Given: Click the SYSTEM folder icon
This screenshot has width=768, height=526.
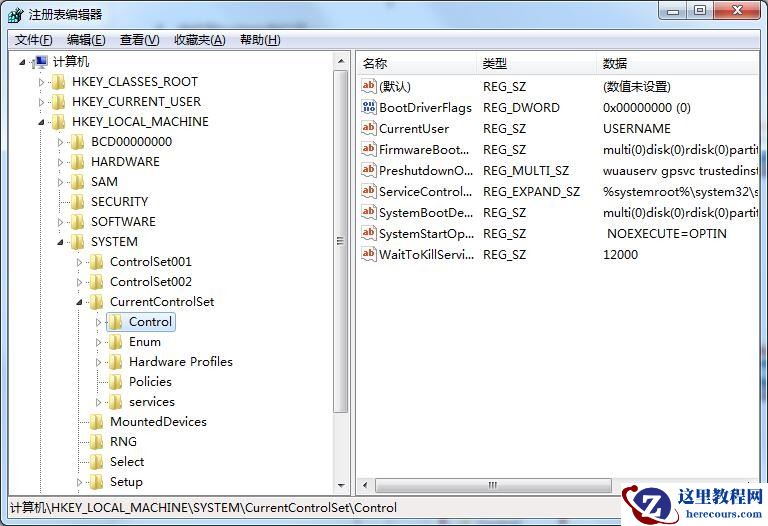Looking at the screenshot, I should coord(77,242).
